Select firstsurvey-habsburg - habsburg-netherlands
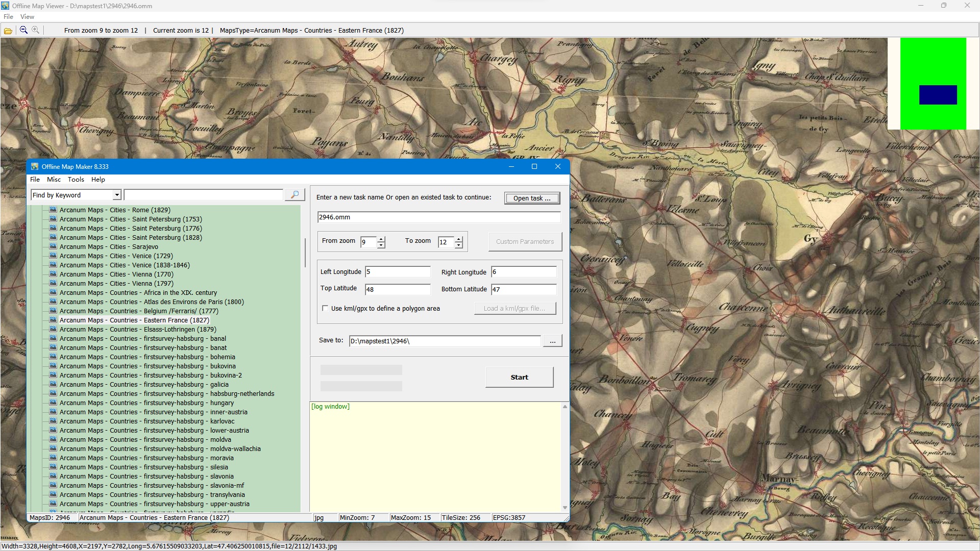The width and height of the screenshot is (980, 551). (167, 393)
